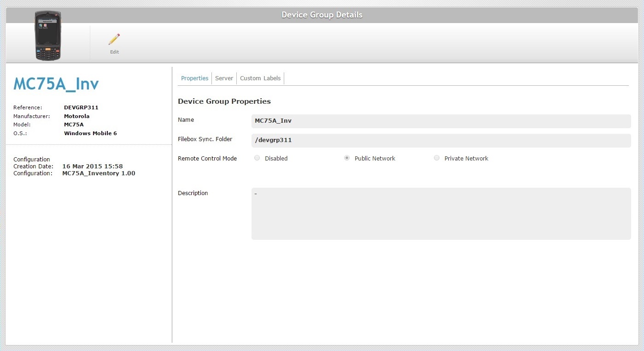Select Private Network remote control mode
Image resolution: width=644 pixels, height=351 pixels.
[437, 158]
